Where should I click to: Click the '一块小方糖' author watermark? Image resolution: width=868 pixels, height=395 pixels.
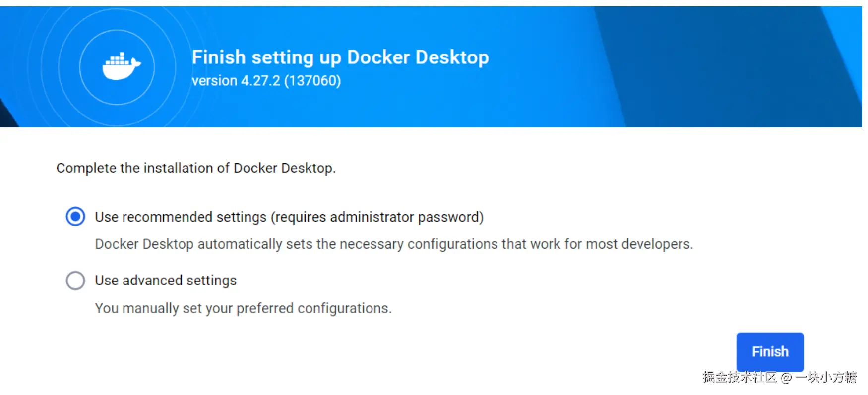click(x=826, y=377)
